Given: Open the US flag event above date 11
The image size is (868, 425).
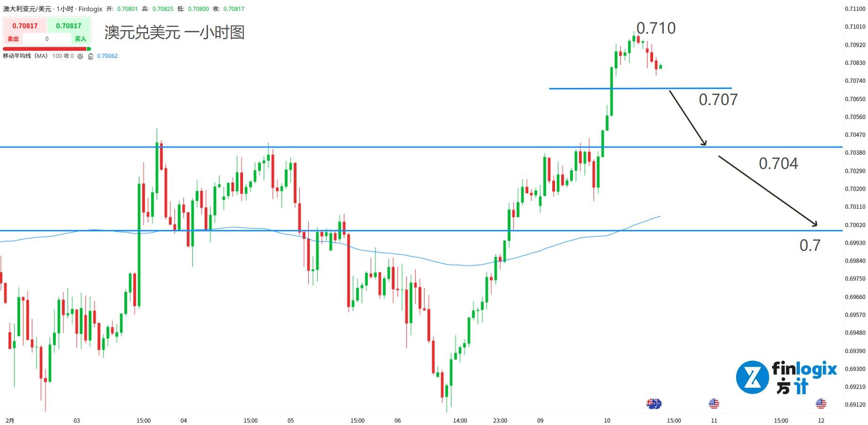Looking at the screenshot, I should click(x=714, y=404).
